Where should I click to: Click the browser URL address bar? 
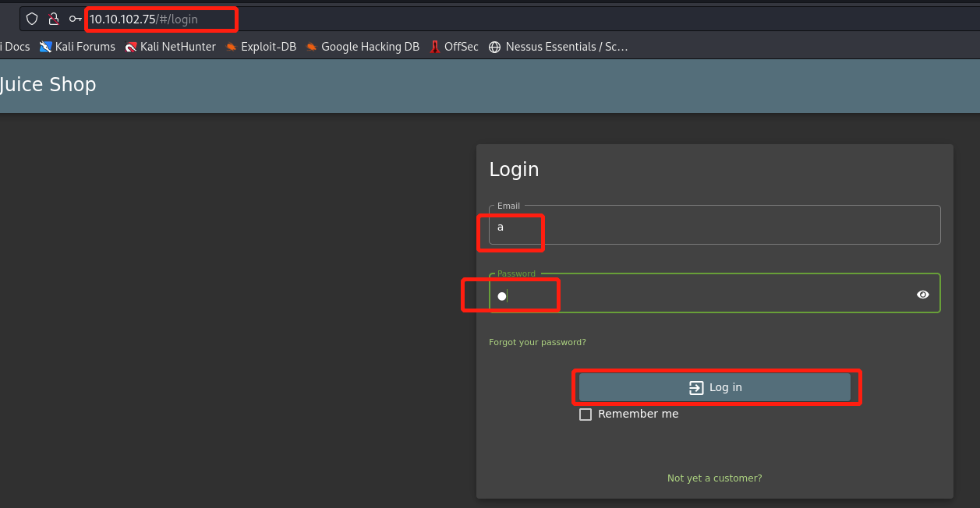pyautogui.click(x=468, y=19)
